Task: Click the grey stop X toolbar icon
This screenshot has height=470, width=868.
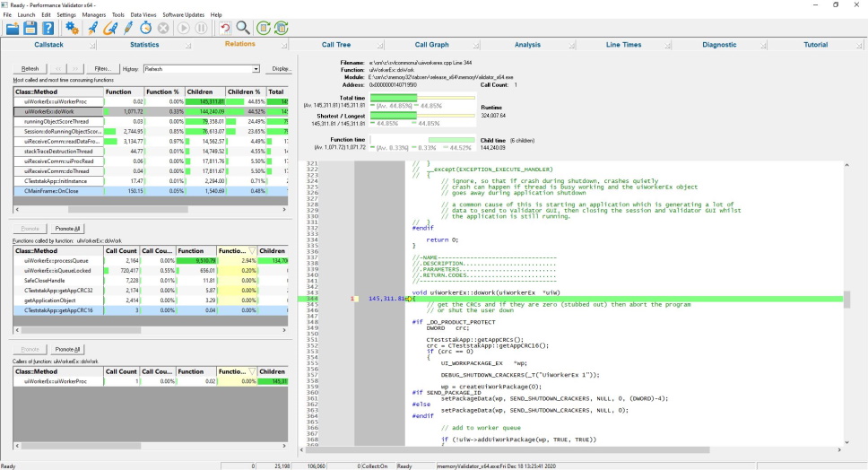Action: click(x=163, y=28)
